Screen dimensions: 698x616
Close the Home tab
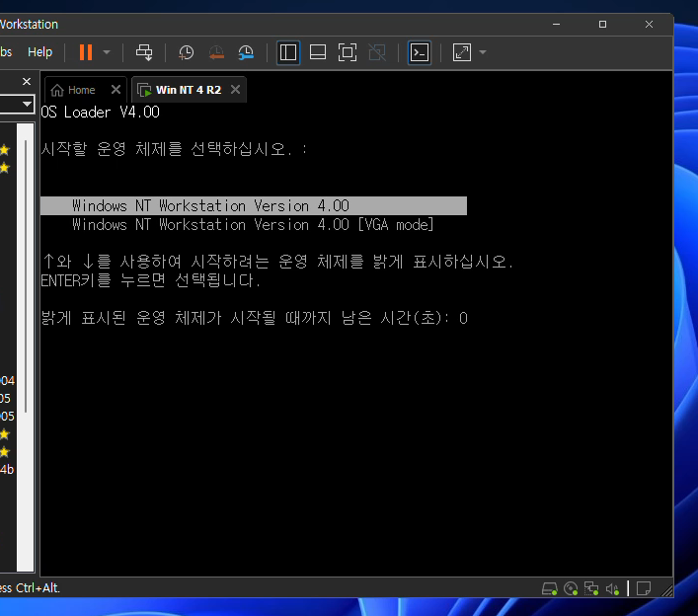pyautogui.click(x=116, y=90)
